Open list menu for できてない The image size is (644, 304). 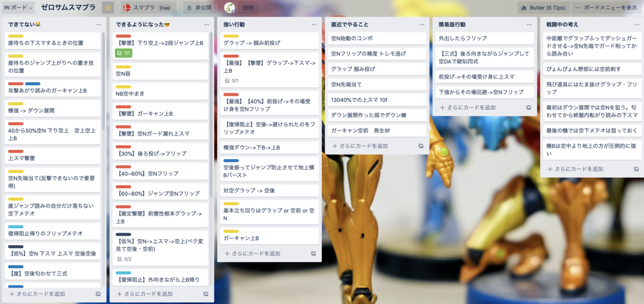[99, 25]
